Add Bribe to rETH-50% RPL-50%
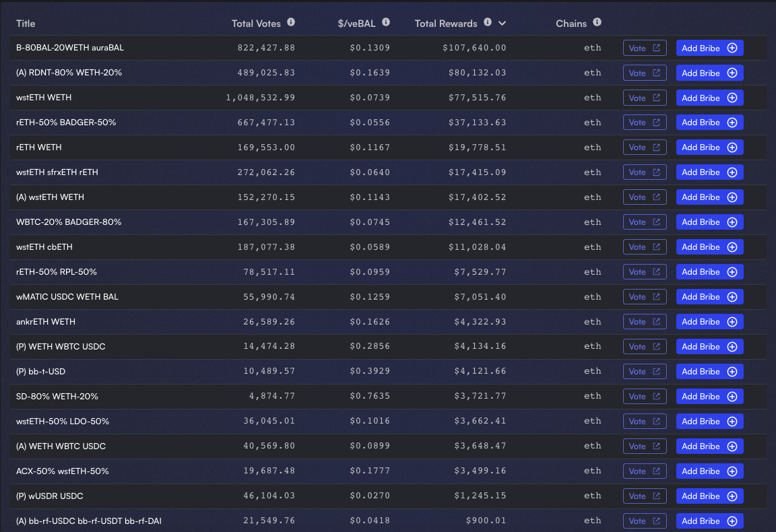 pyautogui.click(x=710, y=271)
